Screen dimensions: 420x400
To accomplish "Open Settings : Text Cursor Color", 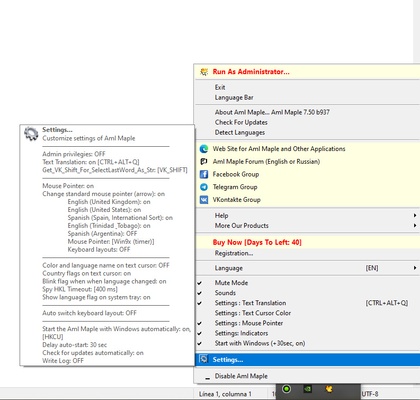I will click(253, 313).
